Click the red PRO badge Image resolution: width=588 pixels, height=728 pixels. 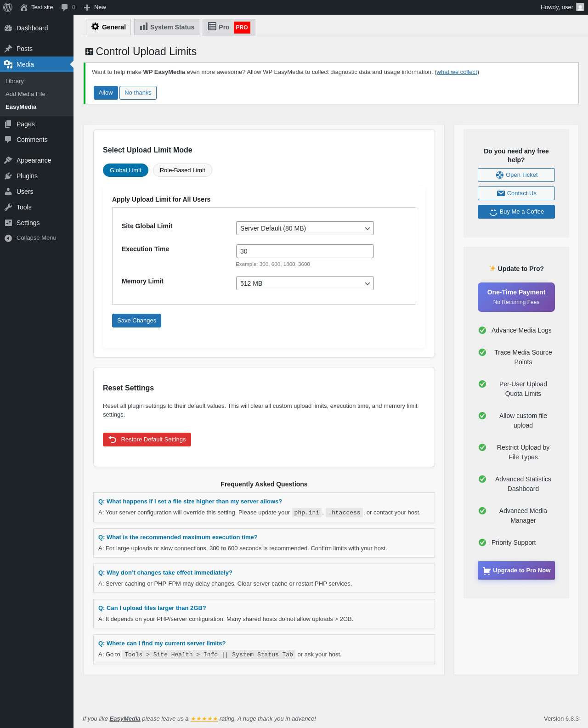coord(242,28)
